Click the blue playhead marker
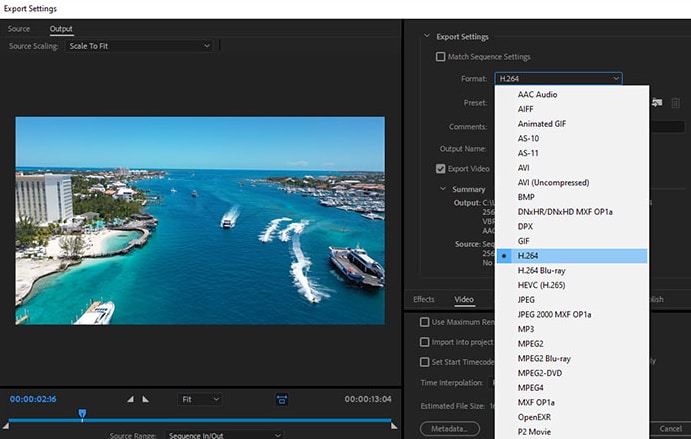Image resolution: width=691 pixels, height=439 pixels. pos(82,413)
